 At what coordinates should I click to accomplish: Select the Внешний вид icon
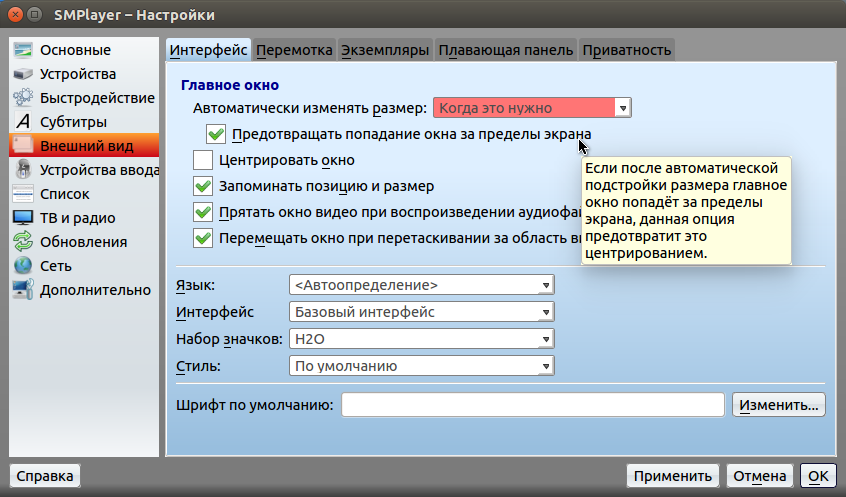click(x=23, y=146)
